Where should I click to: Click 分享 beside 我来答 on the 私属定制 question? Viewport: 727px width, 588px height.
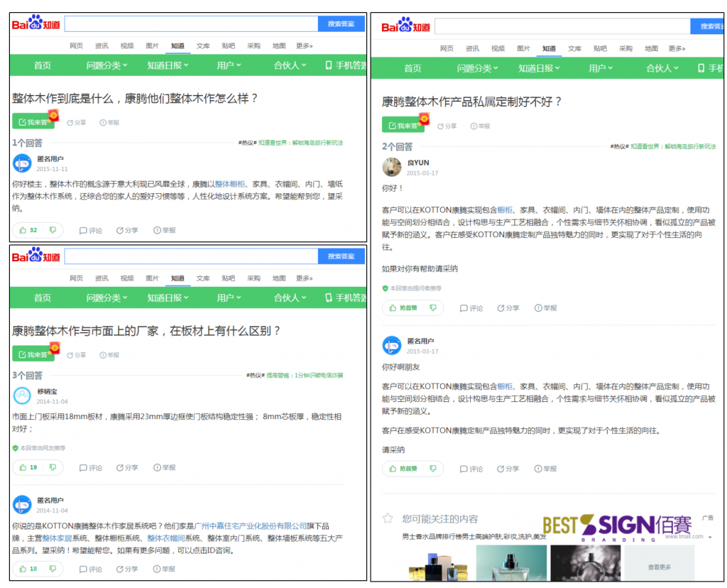tap(447, 126)
